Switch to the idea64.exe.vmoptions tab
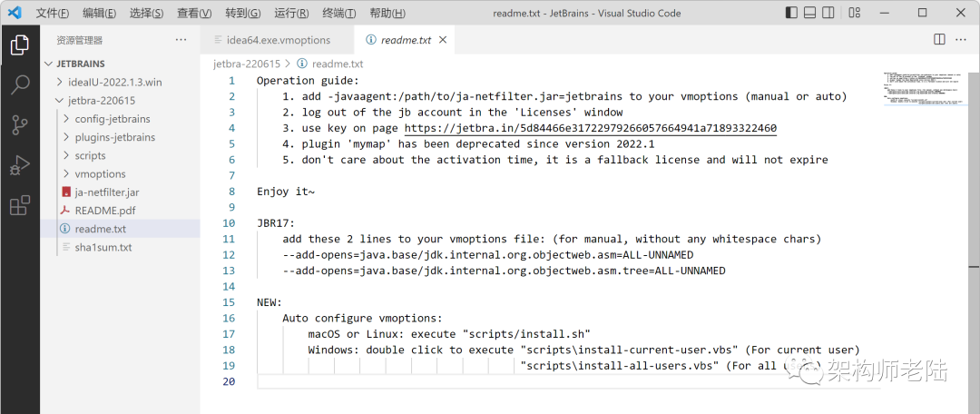Screen dimensions: 980x414 pyautogui.click(x=277, y=39)
